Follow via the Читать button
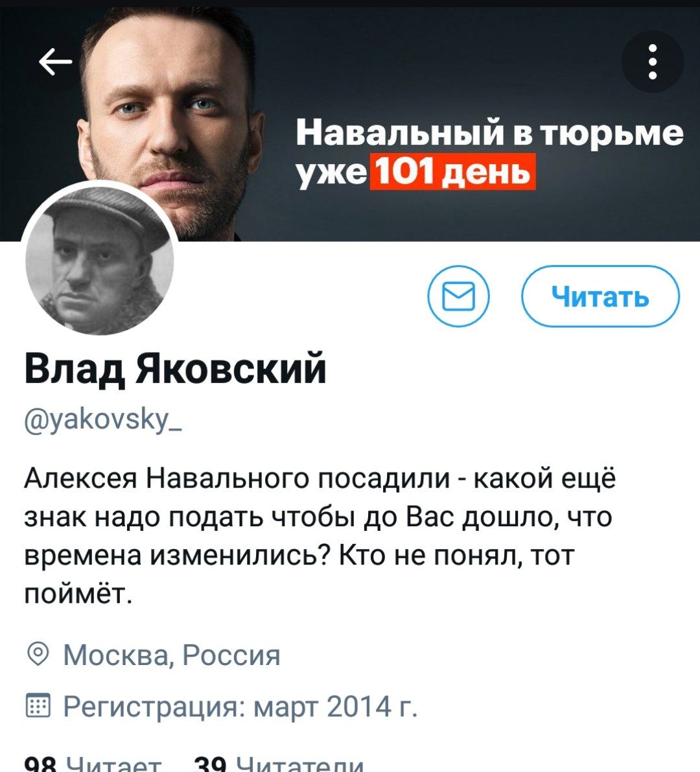 (x=600, y=296)
